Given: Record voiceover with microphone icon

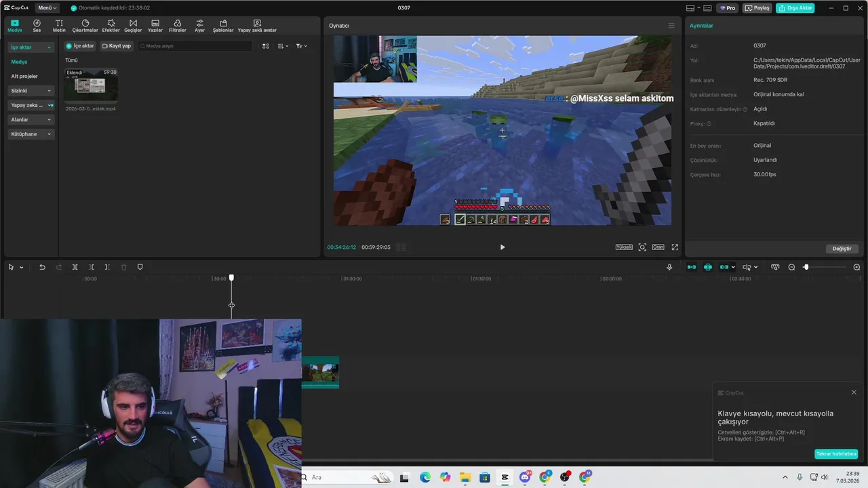Looking at the screenshot, I should 669,267.
